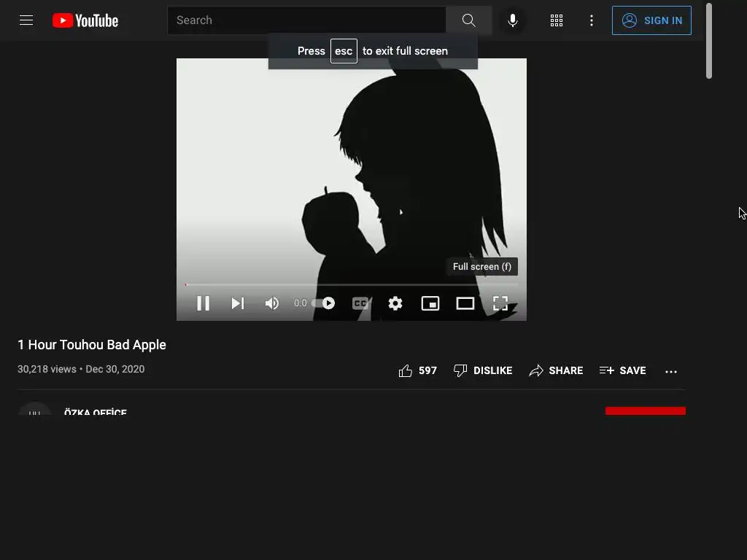Mute the video volume

click(x=272, y=303)
